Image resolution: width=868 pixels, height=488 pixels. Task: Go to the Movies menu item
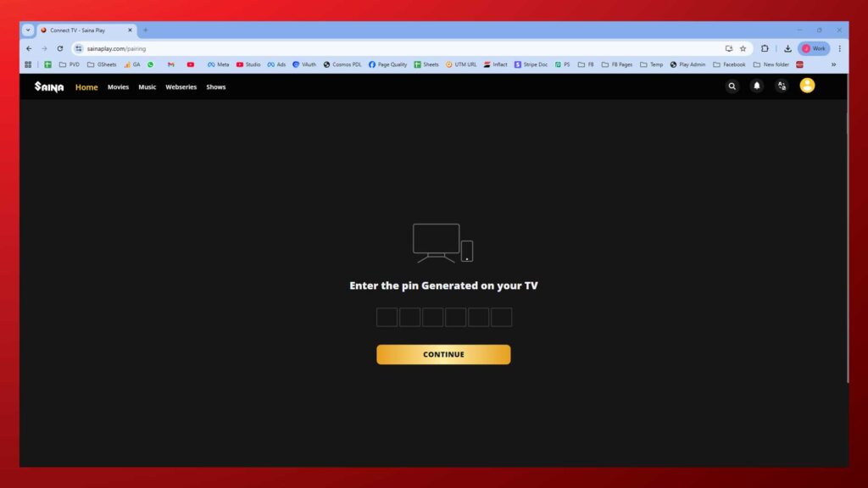(x=118, y=87)
